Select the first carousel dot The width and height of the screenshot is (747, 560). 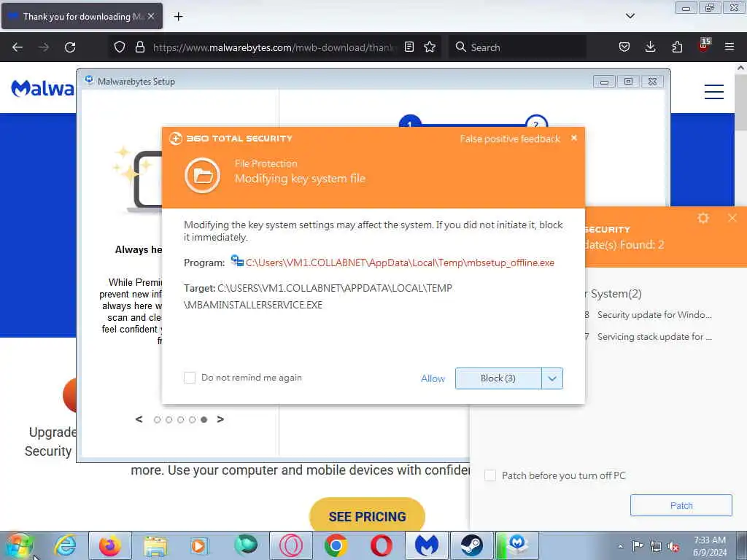[158, 419]
